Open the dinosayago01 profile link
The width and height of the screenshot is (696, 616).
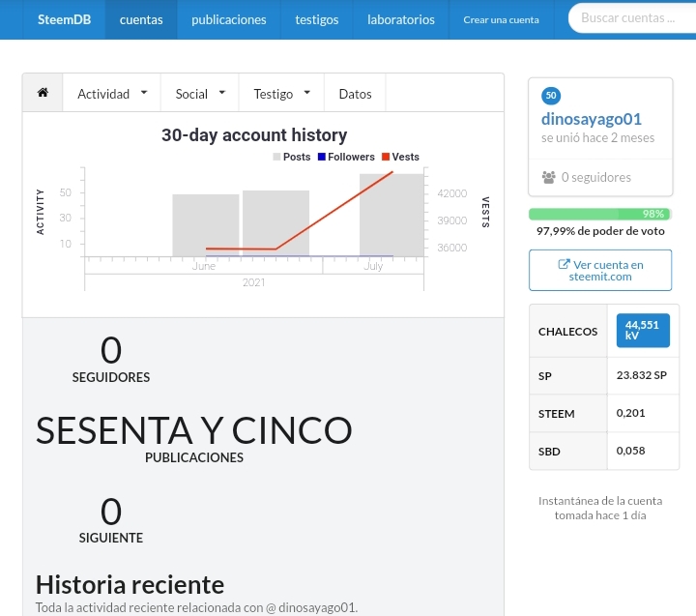[592, 119]
